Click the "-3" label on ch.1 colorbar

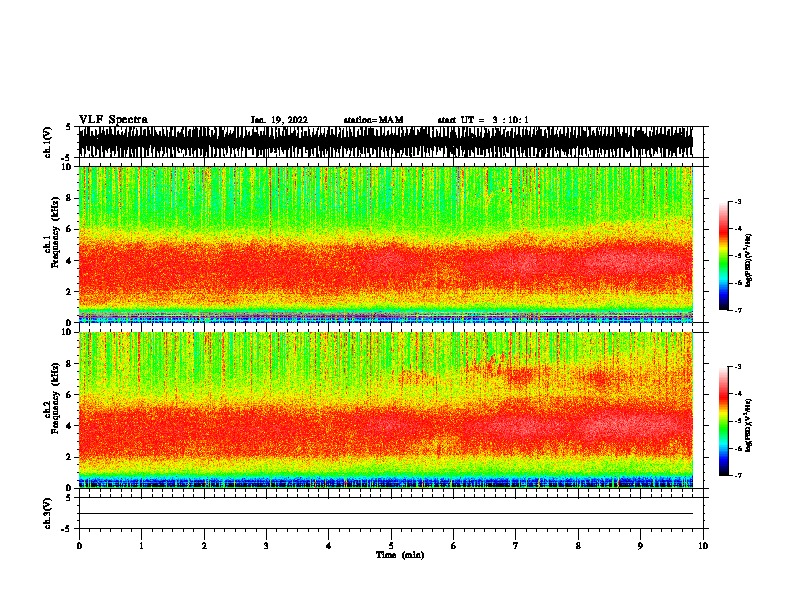click(738, 202)
